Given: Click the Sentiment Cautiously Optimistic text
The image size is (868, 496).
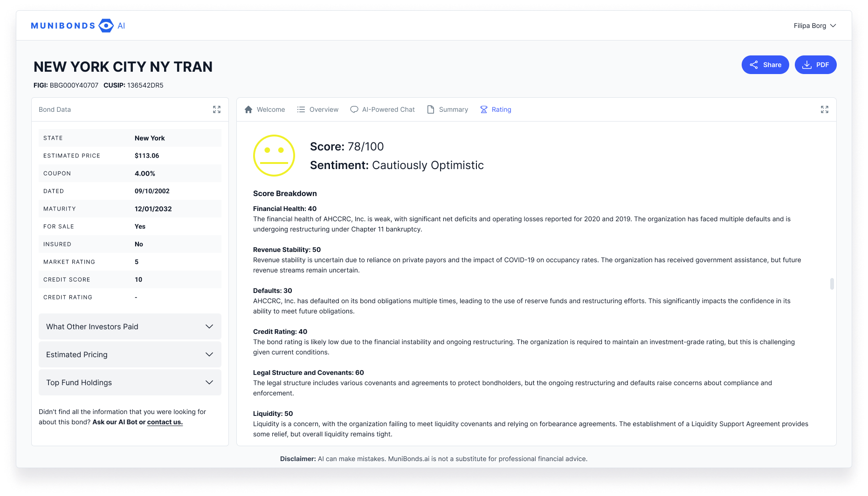Looking at the screenshot, I should tap(397, 165).
